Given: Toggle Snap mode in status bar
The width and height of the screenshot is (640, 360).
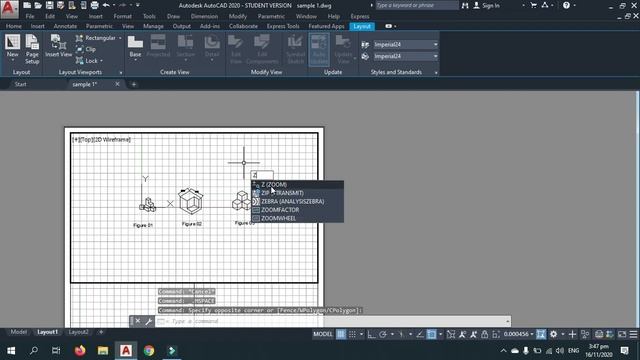Looking at the screenshot, I should coord(352,334).
